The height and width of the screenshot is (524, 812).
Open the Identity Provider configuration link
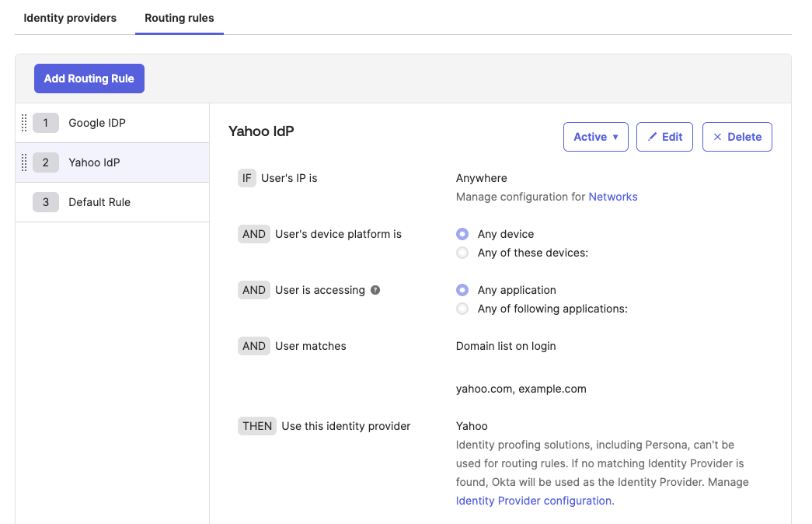533,501
